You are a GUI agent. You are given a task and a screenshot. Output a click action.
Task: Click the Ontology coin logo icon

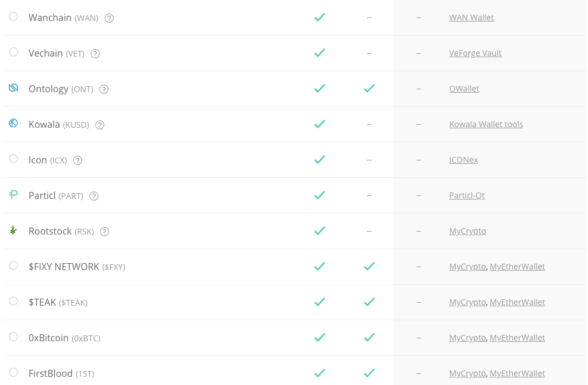[13, 87]
